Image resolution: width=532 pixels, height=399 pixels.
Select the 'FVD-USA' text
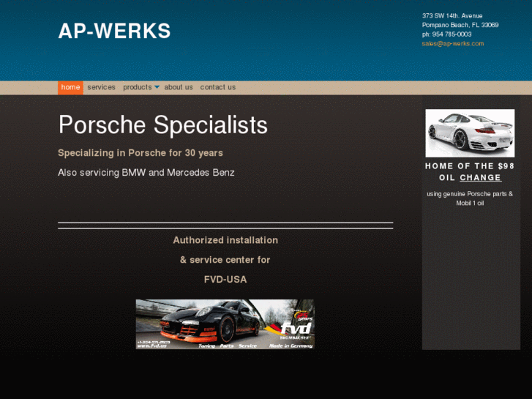coord(225,280)
